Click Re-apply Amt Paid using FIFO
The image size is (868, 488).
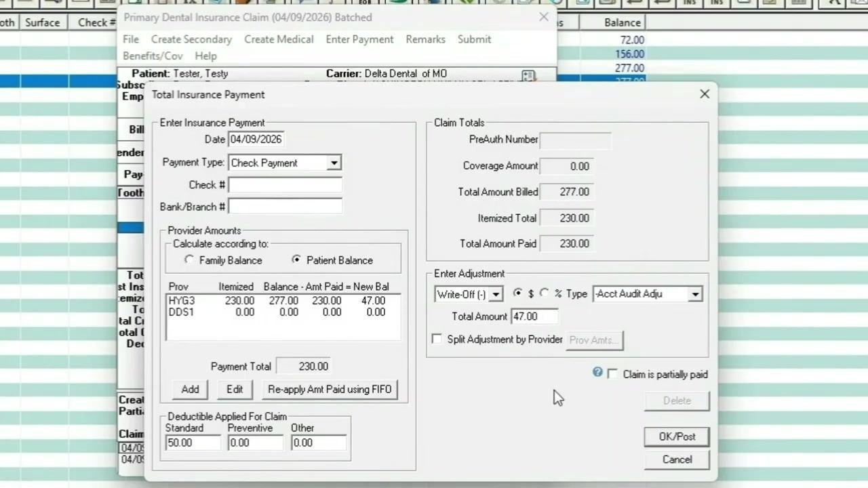(330, 389)
